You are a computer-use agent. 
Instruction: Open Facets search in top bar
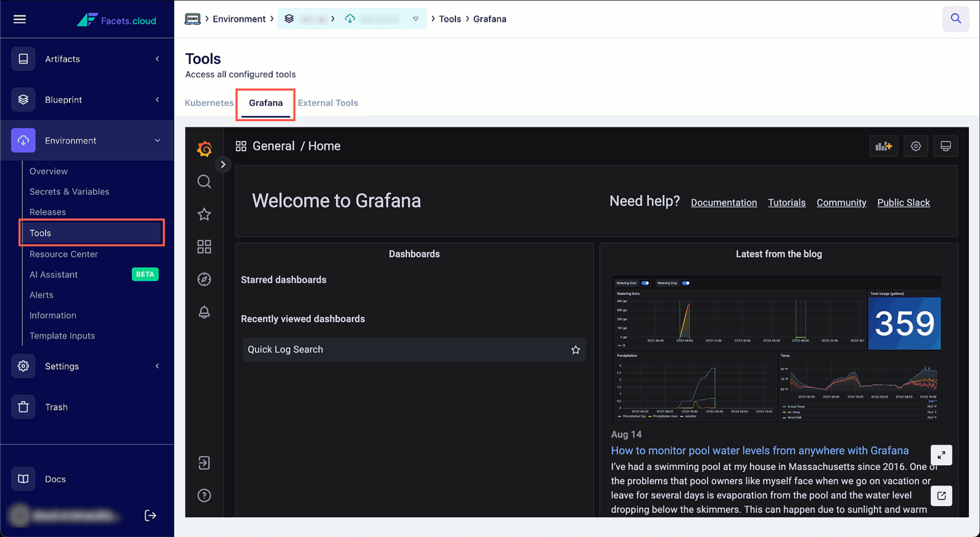tap(955, 18)
